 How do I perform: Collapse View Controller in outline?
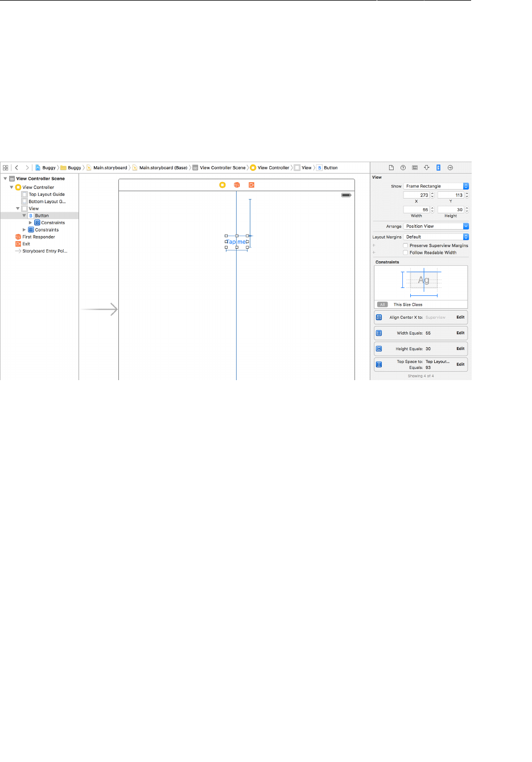point(11,187)
